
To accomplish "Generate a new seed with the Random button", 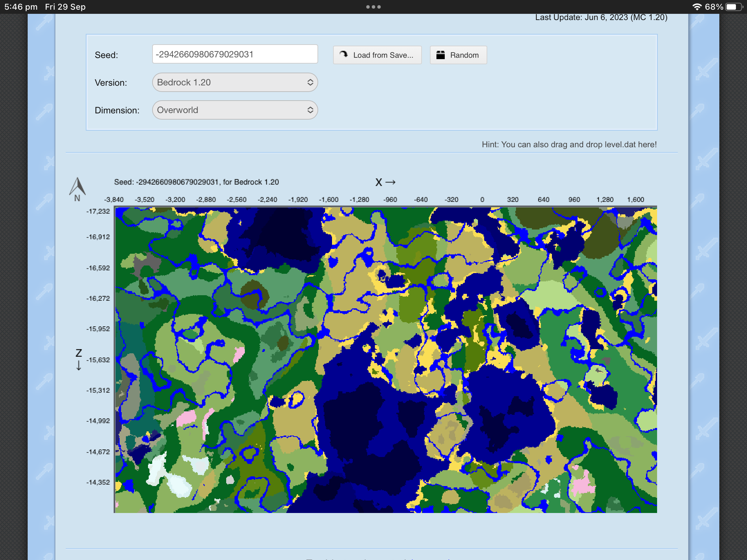I will (x=458, y=55).
